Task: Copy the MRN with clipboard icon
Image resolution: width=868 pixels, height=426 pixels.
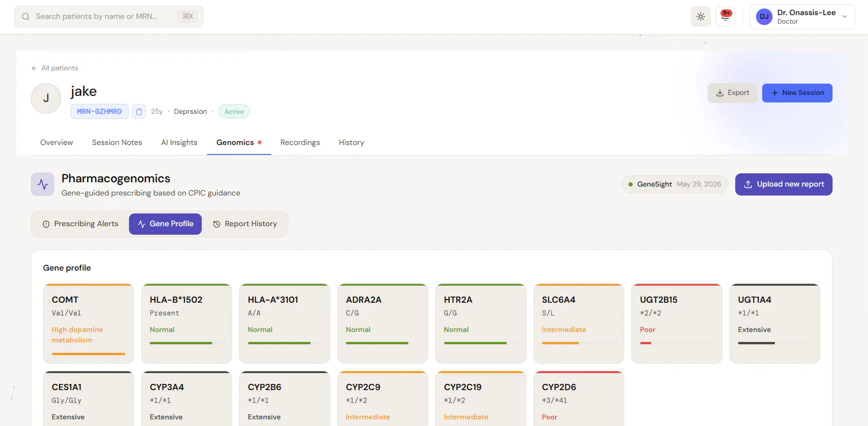Action: click(x=139, y=111)
